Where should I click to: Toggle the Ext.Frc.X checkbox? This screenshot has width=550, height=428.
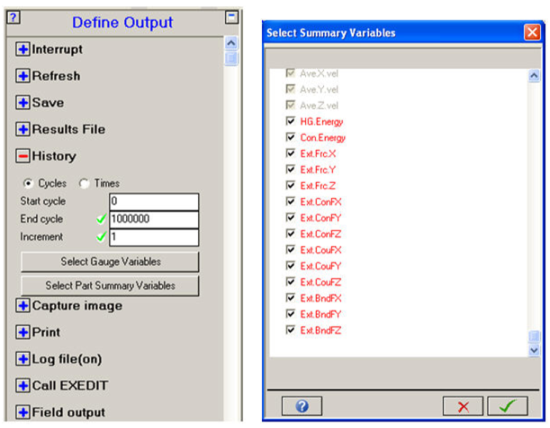(290, 153)
